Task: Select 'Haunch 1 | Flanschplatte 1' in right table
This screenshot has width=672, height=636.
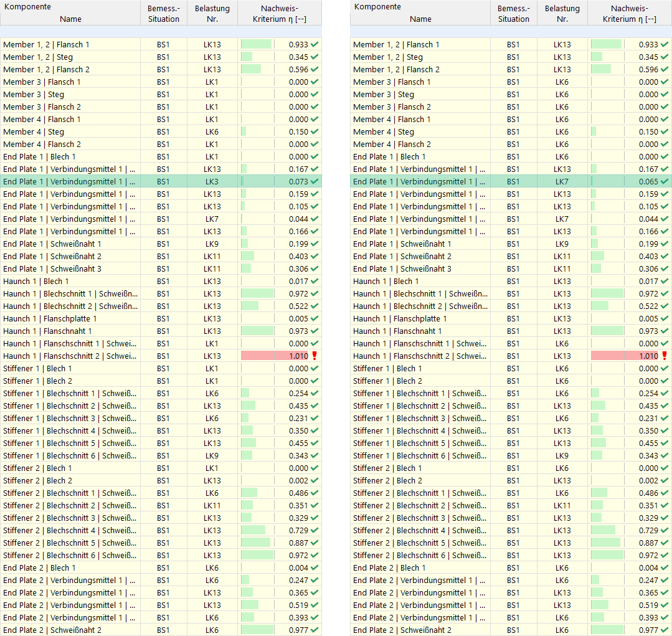Action: (x=400, y=318)
